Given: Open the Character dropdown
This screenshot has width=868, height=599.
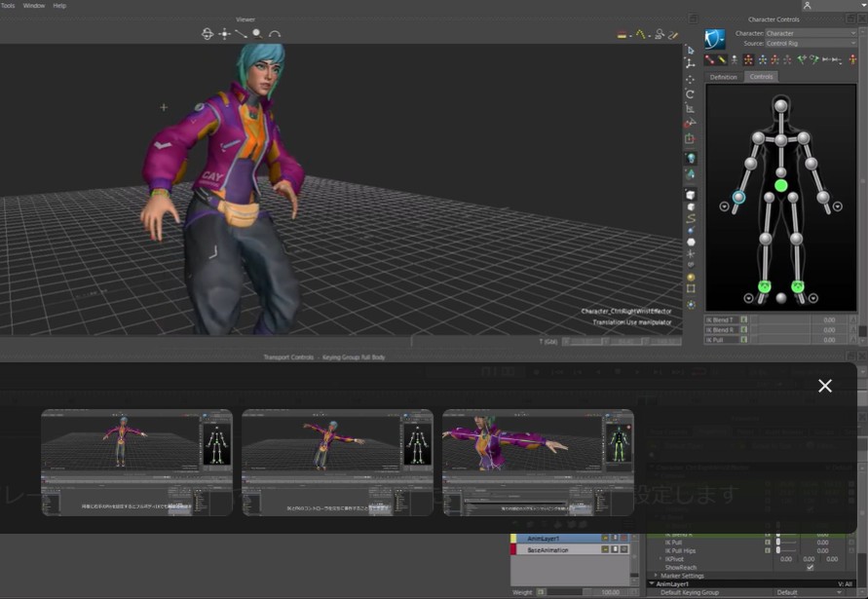Looking at the screenshot, I should [x=811, y=33].
